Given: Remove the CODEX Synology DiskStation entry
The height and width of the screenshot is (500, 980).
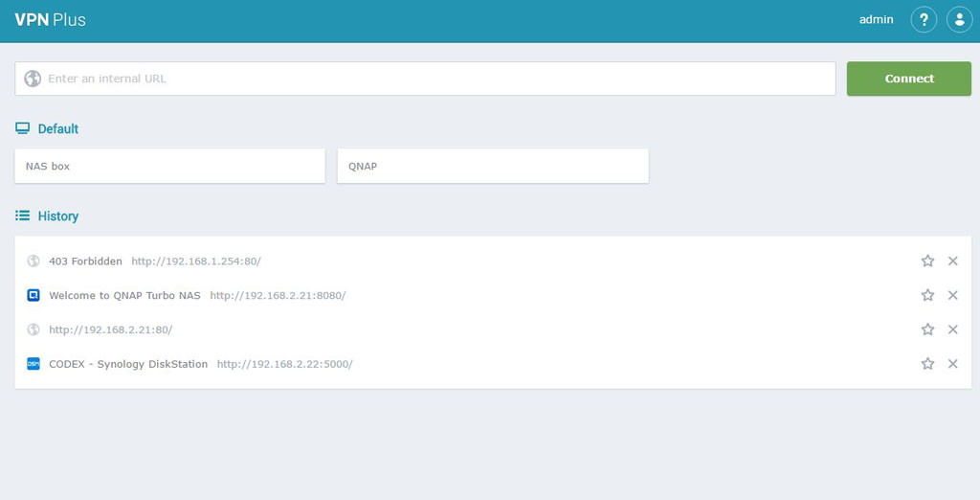Looking at the screenshot, I should (x=952, y=364).
